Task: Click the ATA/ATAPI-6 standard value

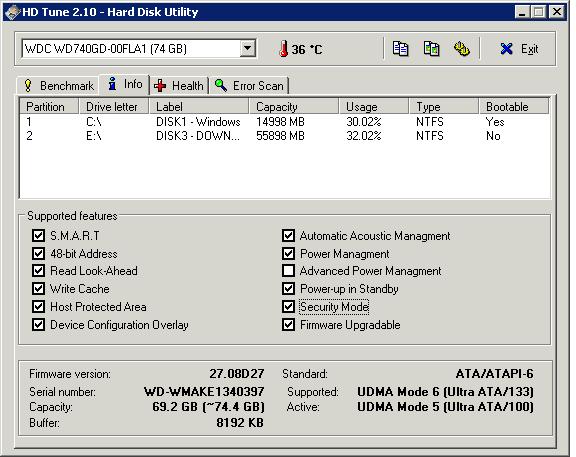Action: 494,374
